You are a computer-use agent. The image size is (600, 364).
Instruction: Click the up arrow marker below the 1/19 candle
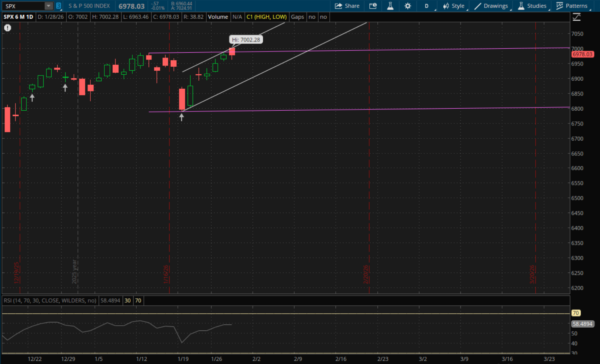[x=181, y=117]
